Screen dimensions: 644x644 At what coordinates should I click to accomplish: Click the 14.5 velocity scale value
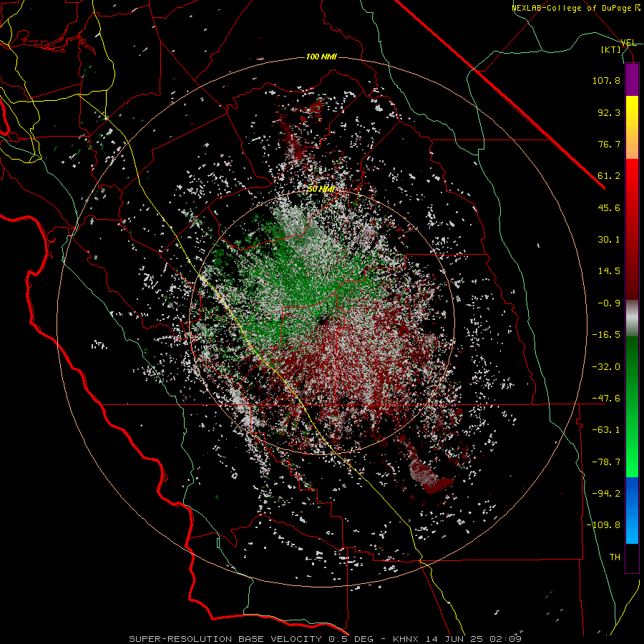pos(609,270)
